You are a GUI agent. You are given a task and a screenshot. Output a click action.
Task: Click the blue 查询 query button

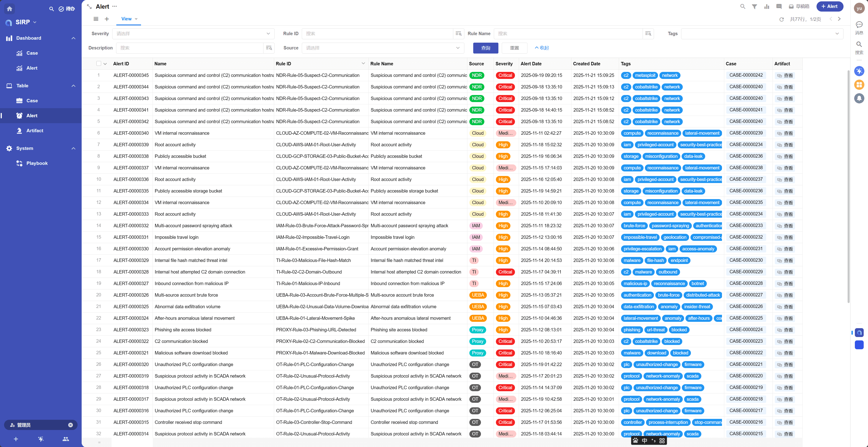485,48
